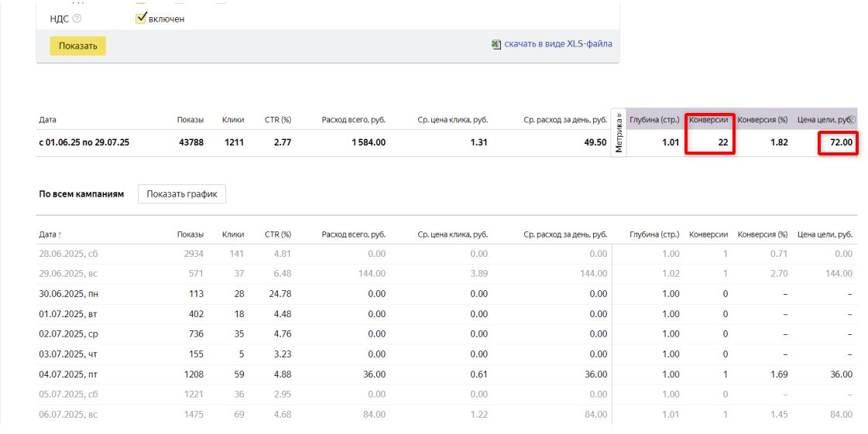The width and height of the screenshot is (868, 434).
Task: Toggle the НДС включен checkbox
Action: [141, 19]
